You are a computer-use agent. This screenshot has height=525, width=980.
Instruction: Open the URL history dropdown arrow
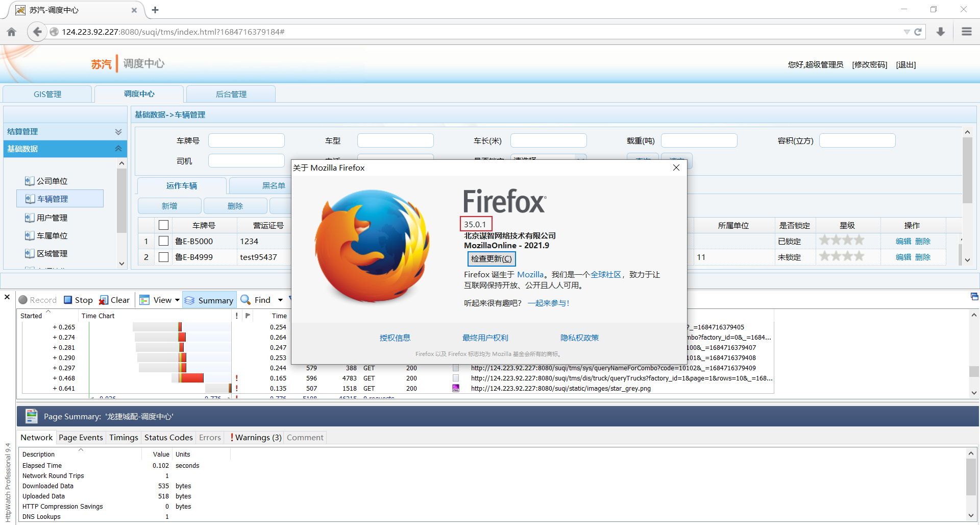click(906, 32)
